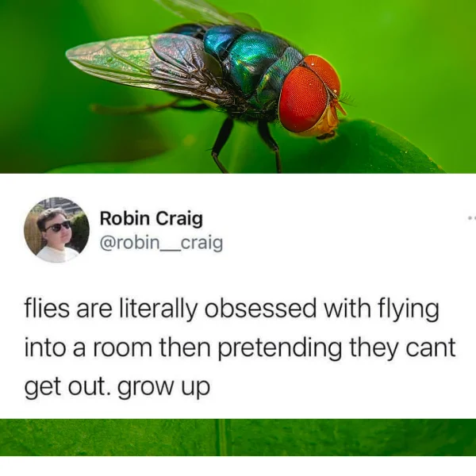Click the fly's large red compound eye
Viewport: 476px width, 476px height.
click(x=303, y=98)
